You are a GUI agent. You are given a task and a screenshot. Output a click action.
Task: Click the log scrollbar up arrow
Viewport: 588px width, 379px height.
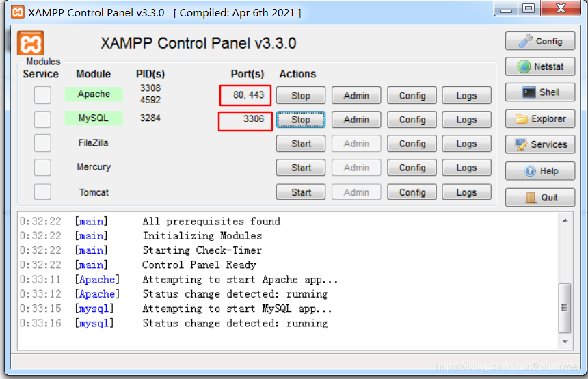coord(565,221)
